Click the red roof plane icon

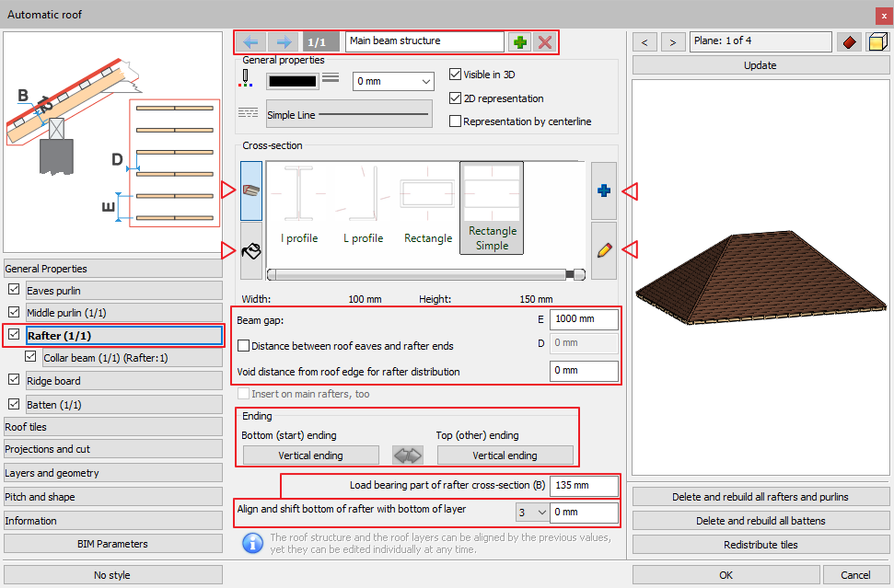[x=849, y=42]
